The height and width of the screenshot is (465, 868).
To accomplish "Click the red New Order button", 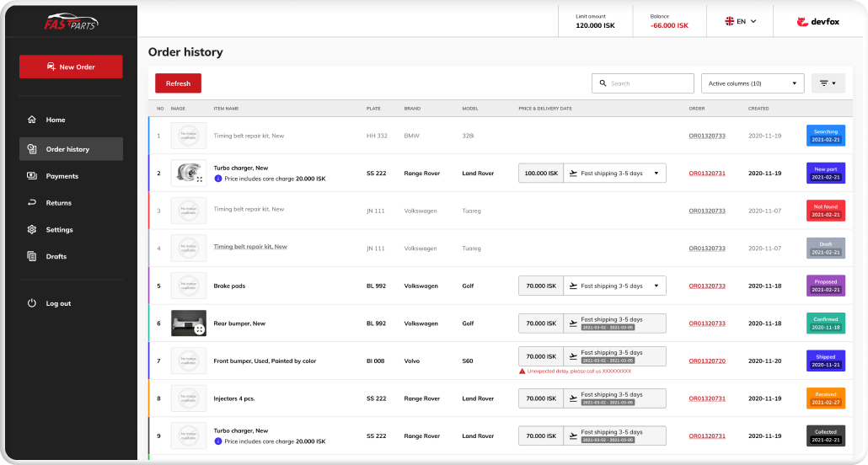I will 71,67.
